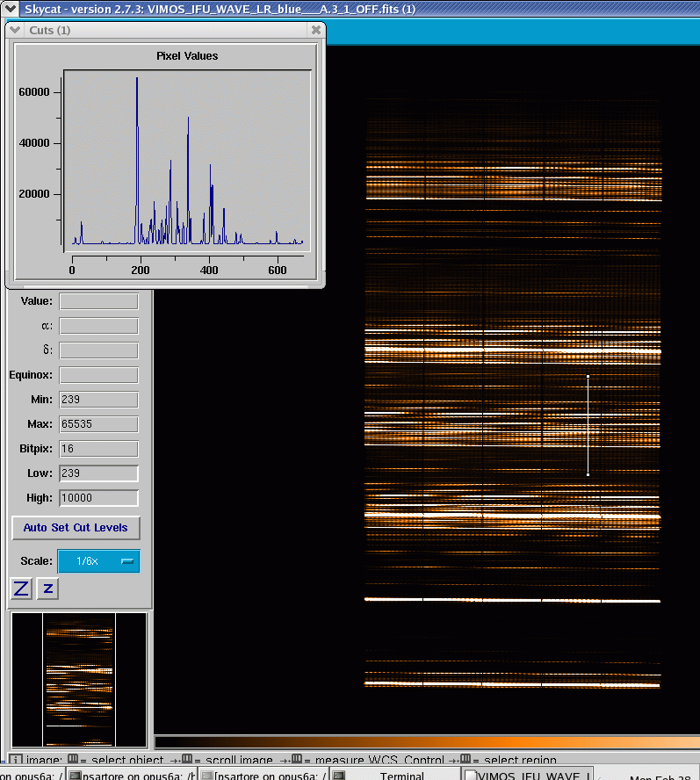Click the taskbar date Mon Feb 28

coord(660,777)
